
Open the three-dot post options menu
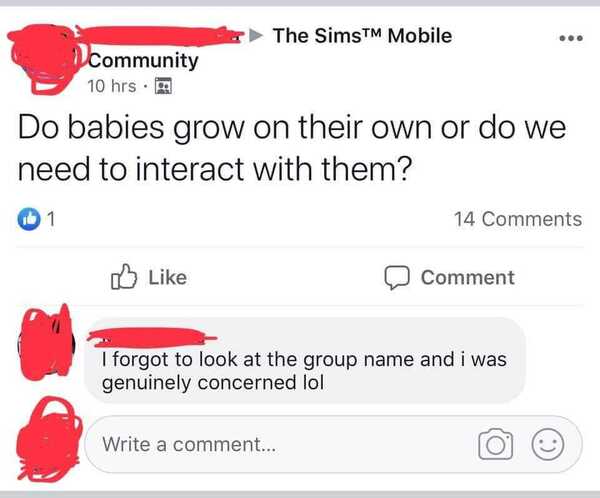[571, 38]
